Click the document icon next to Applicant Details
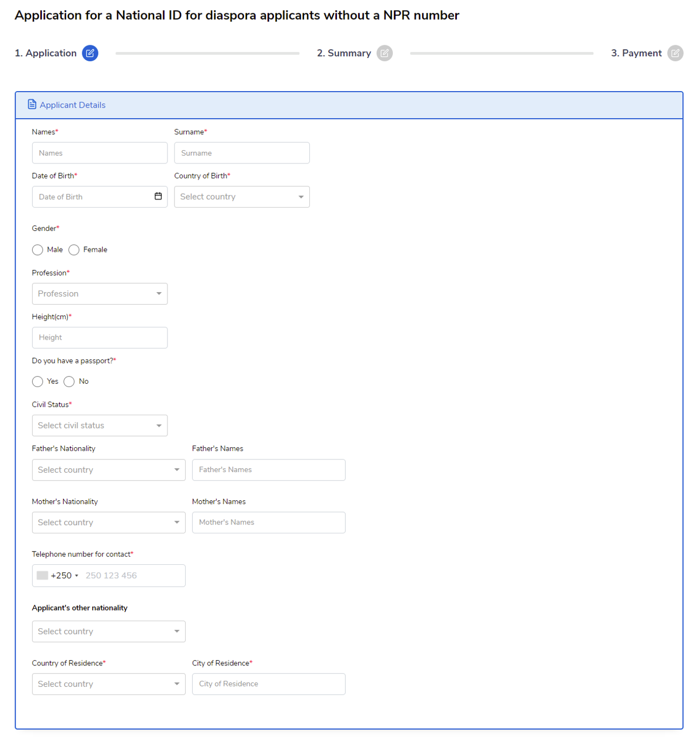The image size is (700, 741). tap(32, 104)
